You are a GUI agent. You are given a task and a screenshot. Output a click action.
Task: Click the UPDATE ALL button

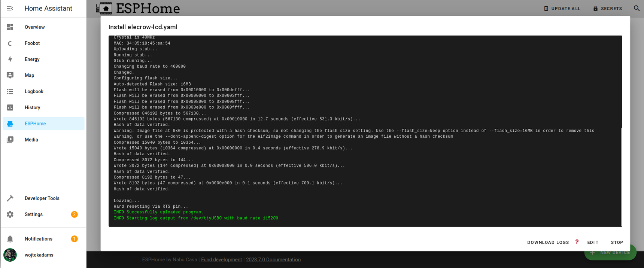pyautogui.click(x=562, y=8)
